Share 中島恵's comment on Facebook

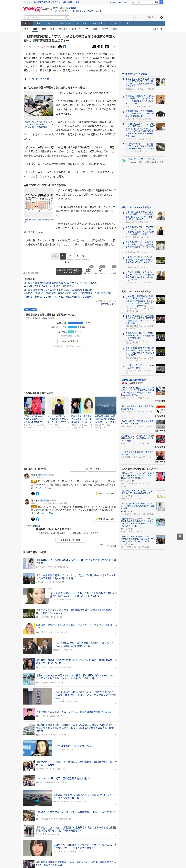(38, 493)
